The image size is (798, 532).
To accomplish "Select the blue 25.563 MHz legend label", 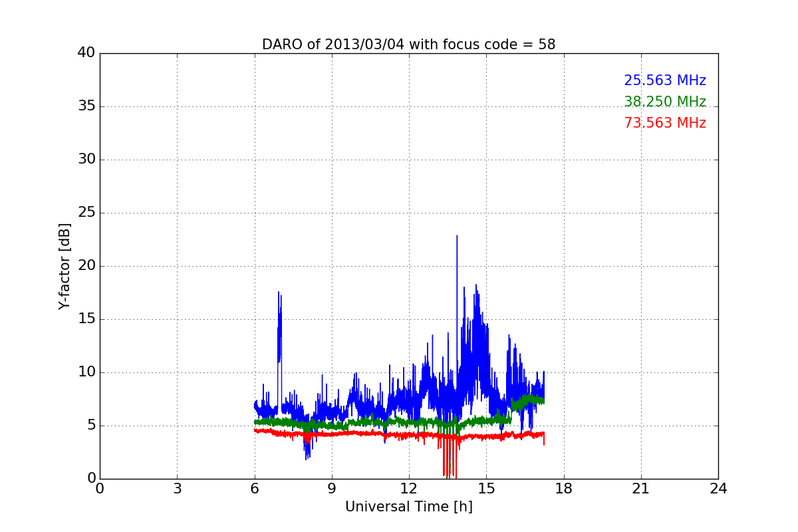I will 665,80.
